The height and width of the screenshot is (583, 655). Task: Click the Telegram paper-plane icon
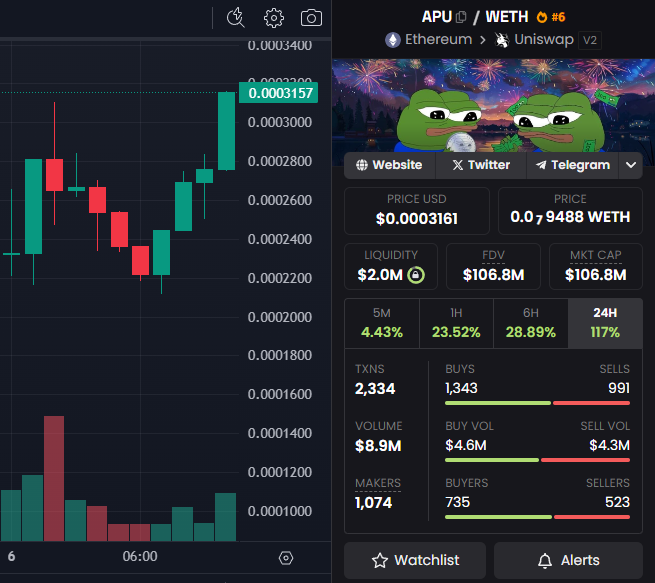click(541, 165)
